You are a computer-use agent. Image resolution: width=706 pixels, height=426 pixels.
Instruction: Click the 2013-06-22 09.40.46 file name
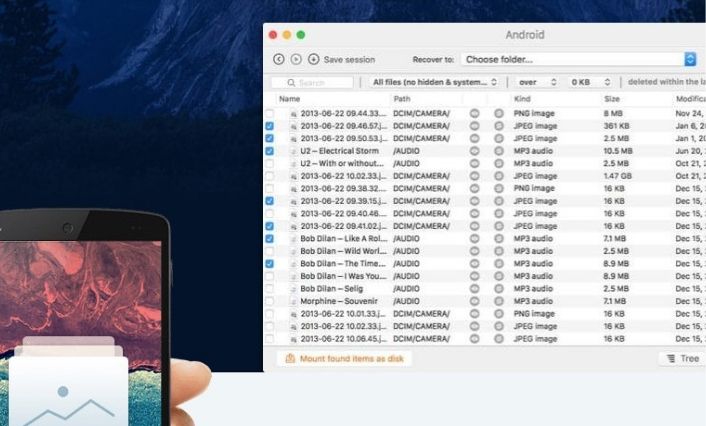[x=344, y=213]
